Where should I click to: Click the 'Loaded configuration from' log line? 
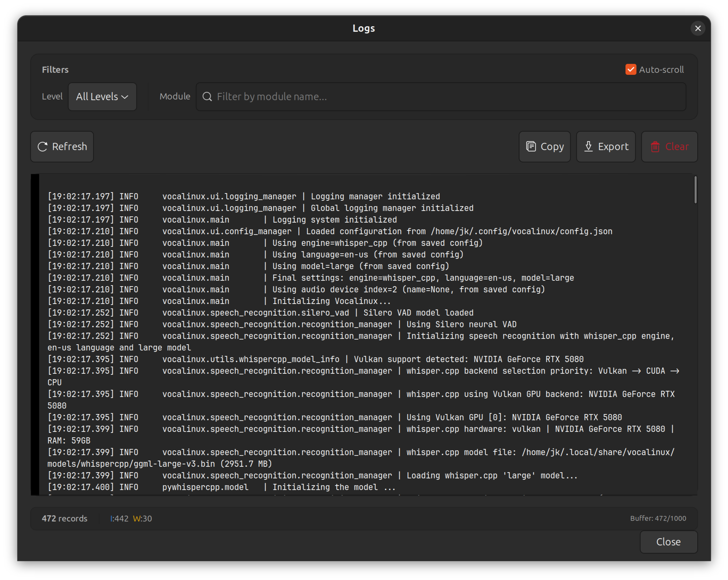tap(330, 232)
